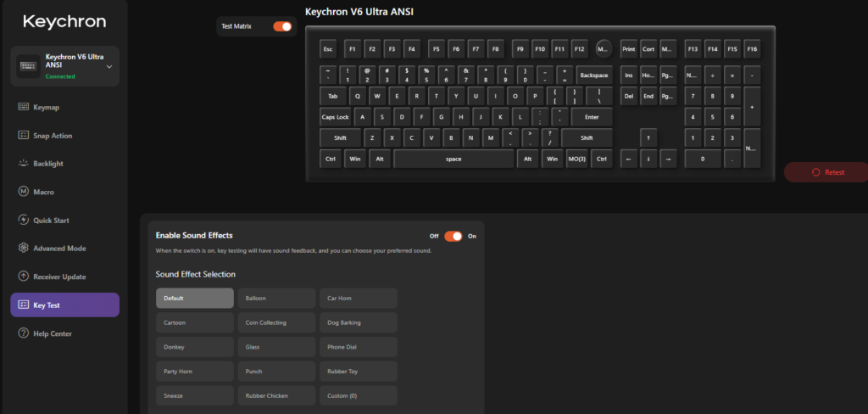Click the Retest button
Screen dimensions: 868x414
[826, 172]
